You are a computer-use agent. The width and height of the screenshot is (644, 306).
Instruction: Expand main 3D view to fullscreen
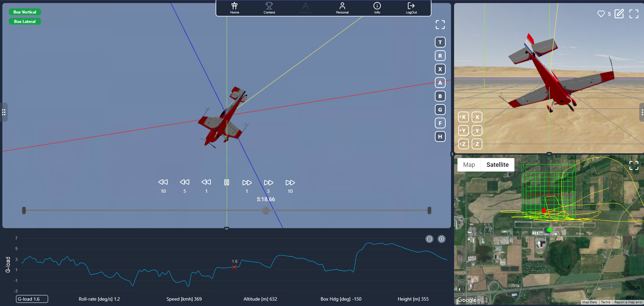[x=440, y=25]
